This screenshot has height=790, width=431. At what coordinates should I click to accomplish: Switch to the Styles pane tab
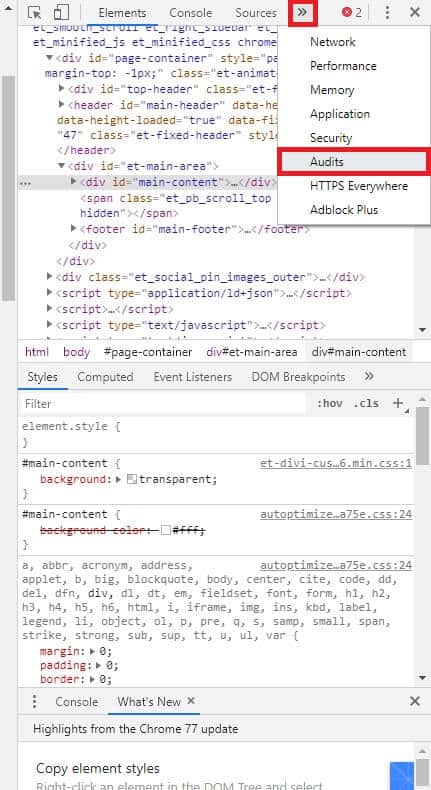[x=42, y=377]
